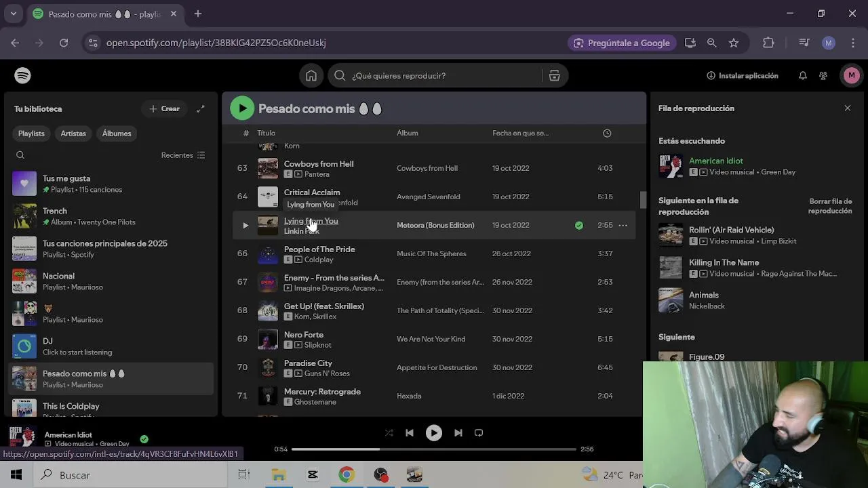
Task: Open notifications bell icon
Action: (802, 76)
